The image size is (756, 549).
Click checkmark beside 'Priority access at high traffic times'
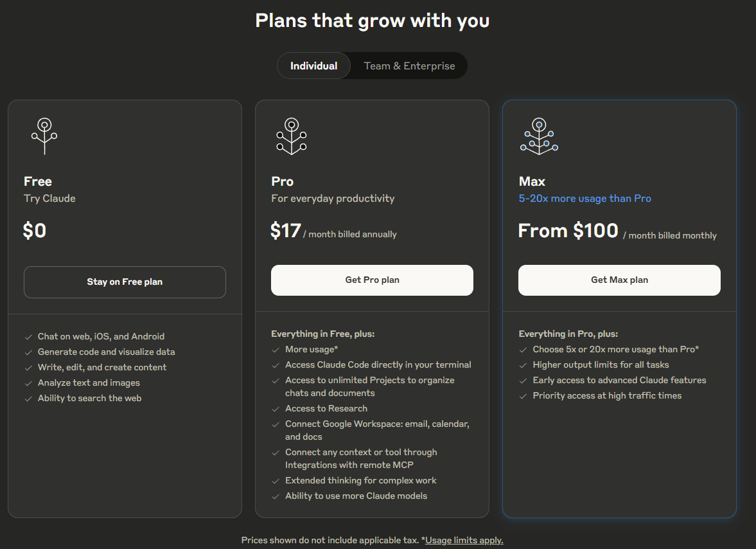pyautogui.click(x=523, y=396)
